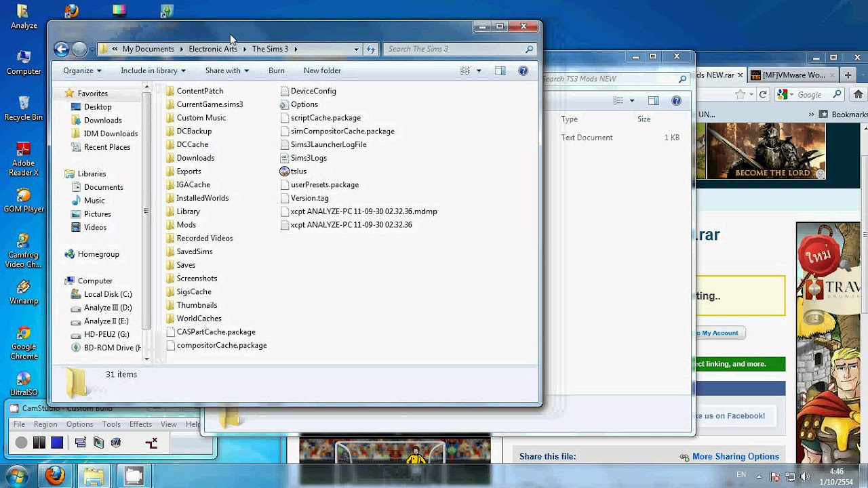
Task: Open Firefox from the taskbar
Action: click(x=56, y=476)
